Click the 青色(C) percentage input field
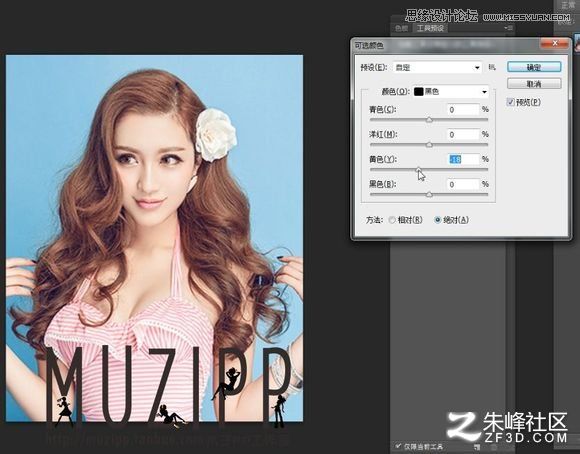The width and height of the screenshot is (580, 454). 463,110
